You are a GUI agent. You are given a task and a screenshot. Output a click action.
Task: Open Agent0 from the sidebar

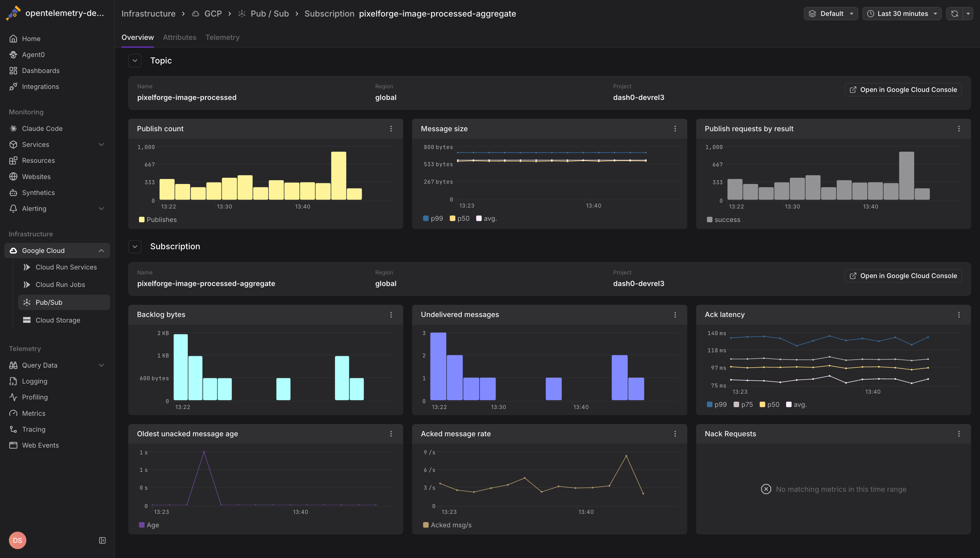pyautogui.click(x=57, y=55)
